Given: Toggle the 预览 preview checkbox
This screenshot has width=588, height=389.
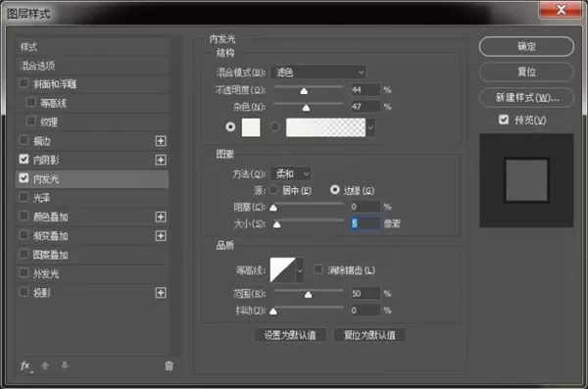Looking at the screenshot, I should point(504,120).
